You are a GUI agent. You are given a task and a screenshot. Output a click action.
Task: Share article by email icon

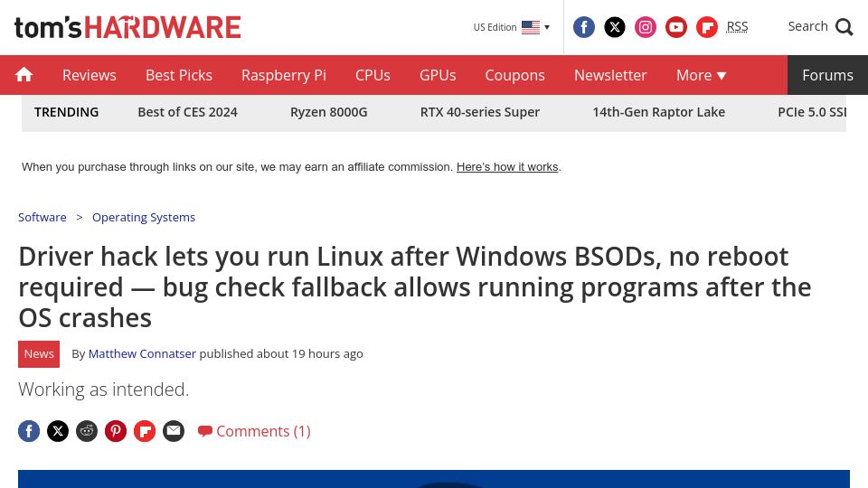point(174,431)
